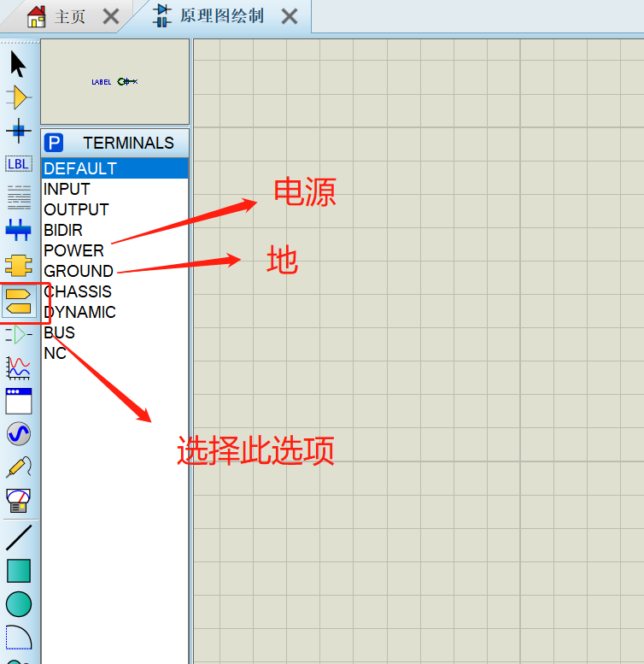Screen dimensions: 644x664
Task: Select the Generator Mode sine icon
Action: click(x=18, y=434)
